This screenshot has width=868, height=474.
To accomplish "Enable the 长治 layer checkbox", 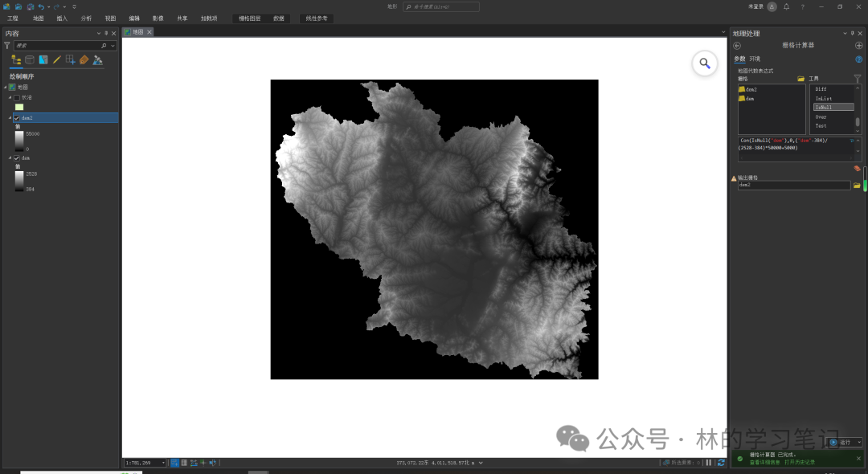I will coord(17,98).
